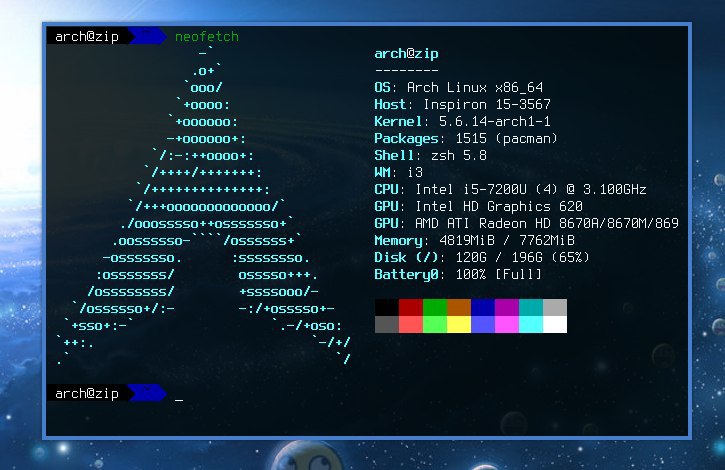Screen dimensions: 725x470
Task: Click the 'GPU: AMD ATI Radeon HD' line
Action: (527, 223)
